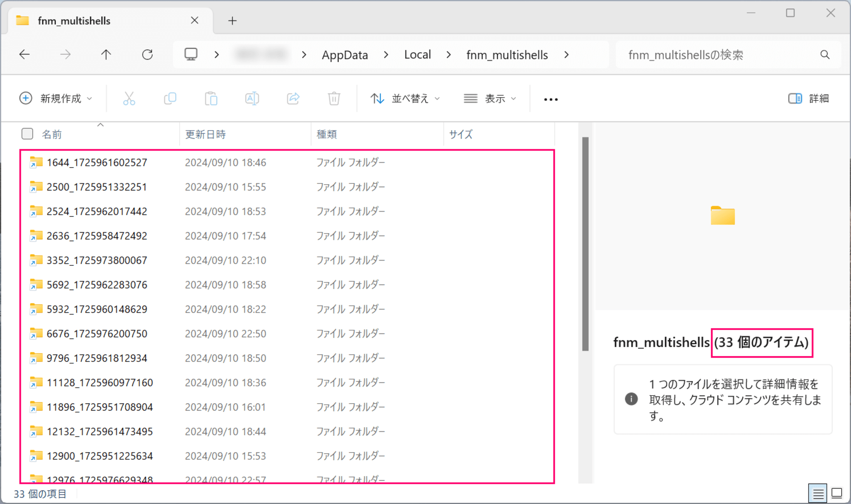Expand chevron after the monitor icon in address bar
Image resolution: width=851 pixels, height=504 pixels.
pyautogui.click(x=217, y=55)
